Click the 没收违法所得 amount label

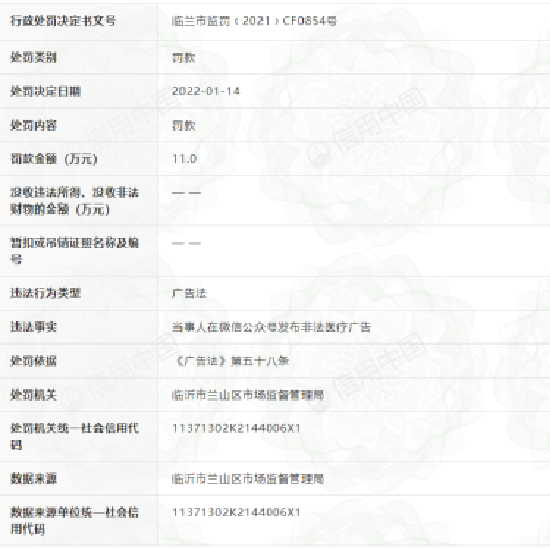[74, 201]
